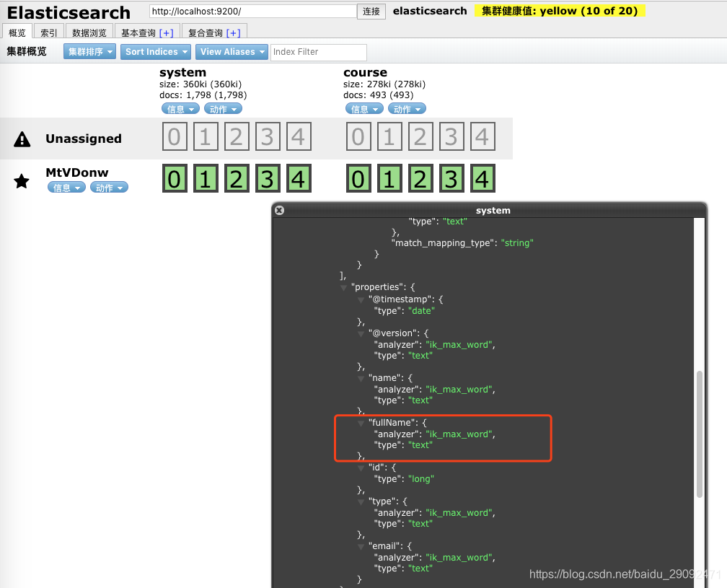
Task: Click the "match_mapping_type" string value
Action: pyautogui.click(x=517, y=243)
